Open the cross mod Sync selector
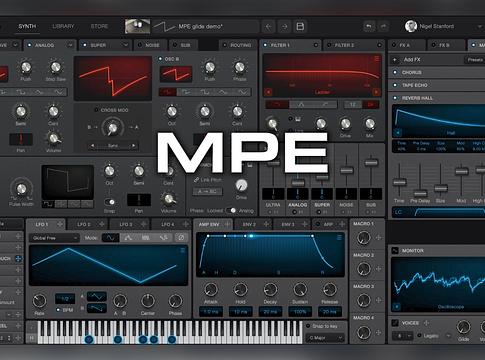Viewport: 485px width, 360px height. [113, 146]
